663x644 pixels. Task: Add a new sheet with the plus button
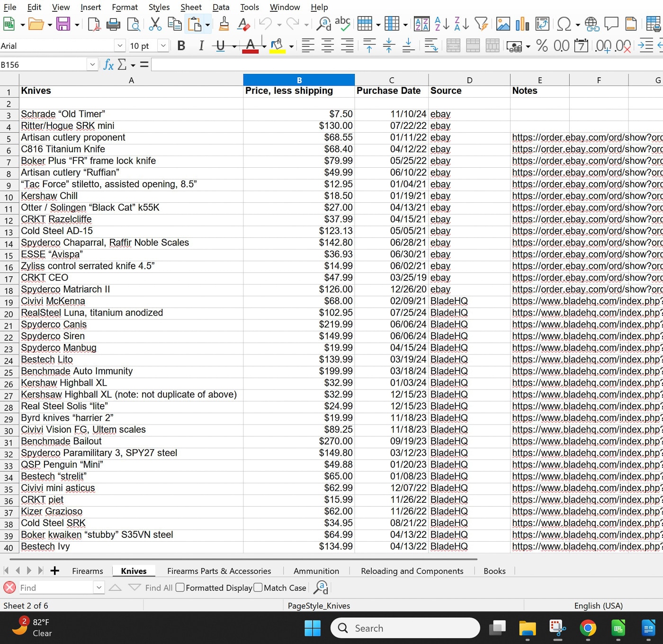click(54, 571)
